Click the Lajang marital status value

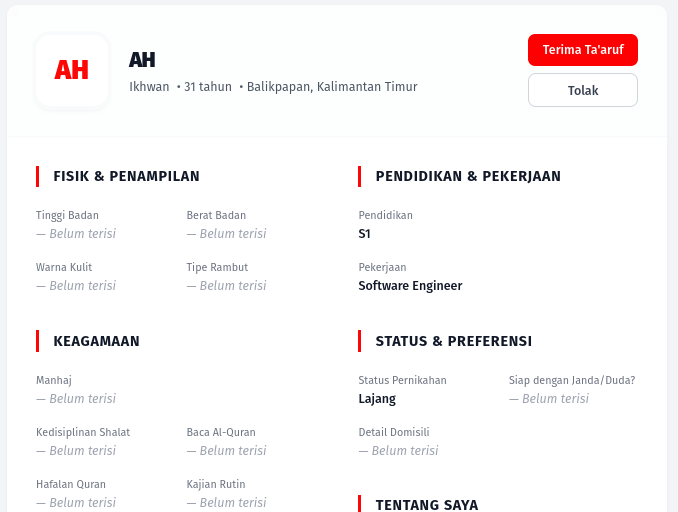(377, 399)
